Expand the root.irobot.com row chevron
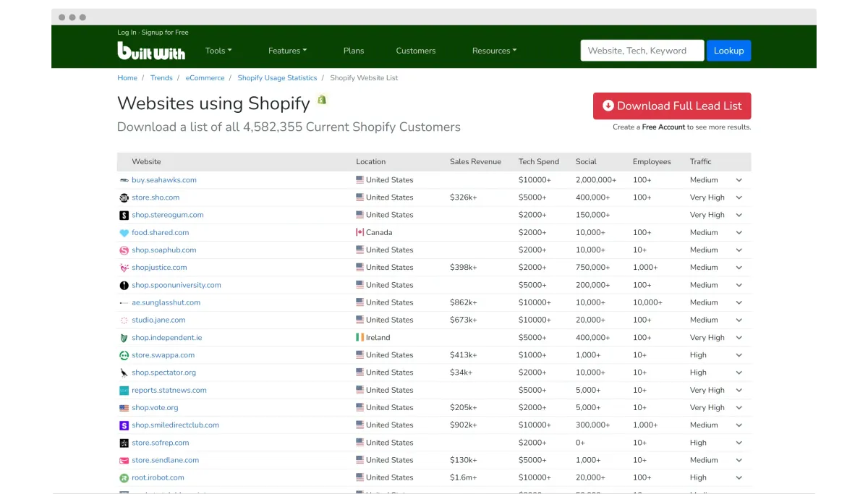868x502 pixels. [x=739, y=477]
